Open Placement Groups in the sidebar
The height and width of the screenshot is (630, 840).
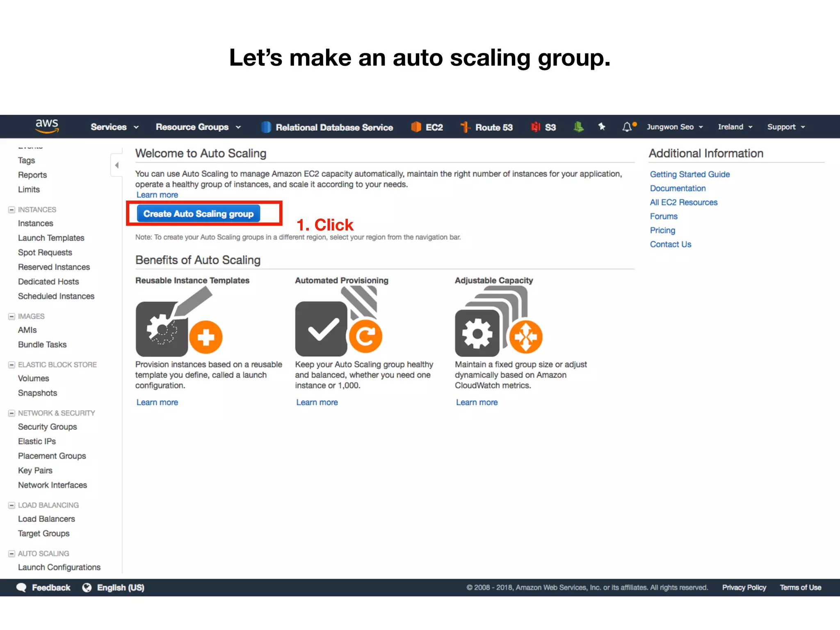tap(52, 456)
